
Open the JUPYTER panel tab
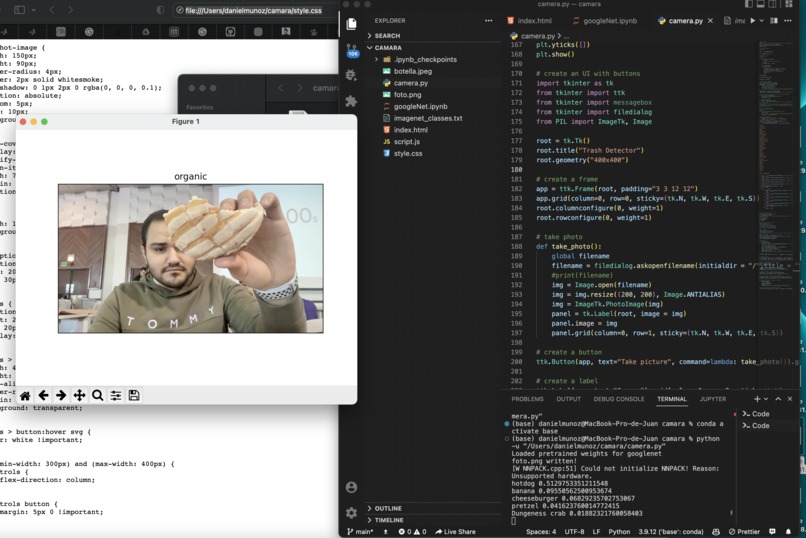click(x=712, y=399)
